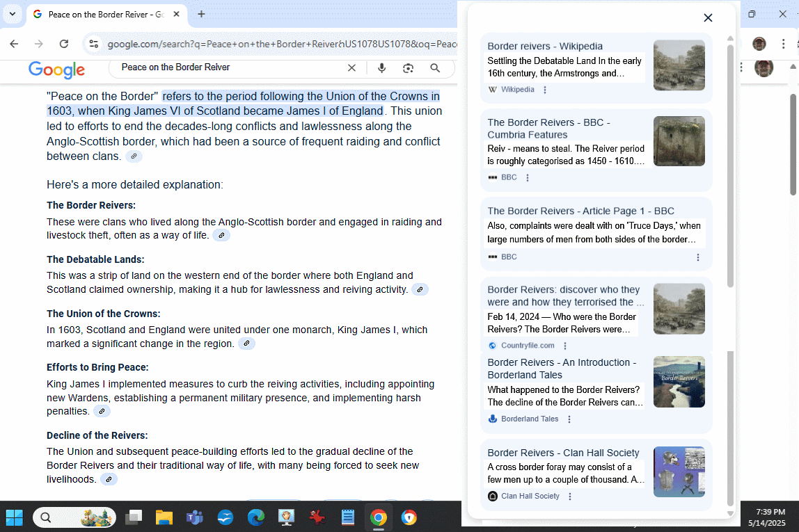Screen dimensions: 799x532
Task: Open Microsoft Edge from the taskbar
Action: pos(256,518)
